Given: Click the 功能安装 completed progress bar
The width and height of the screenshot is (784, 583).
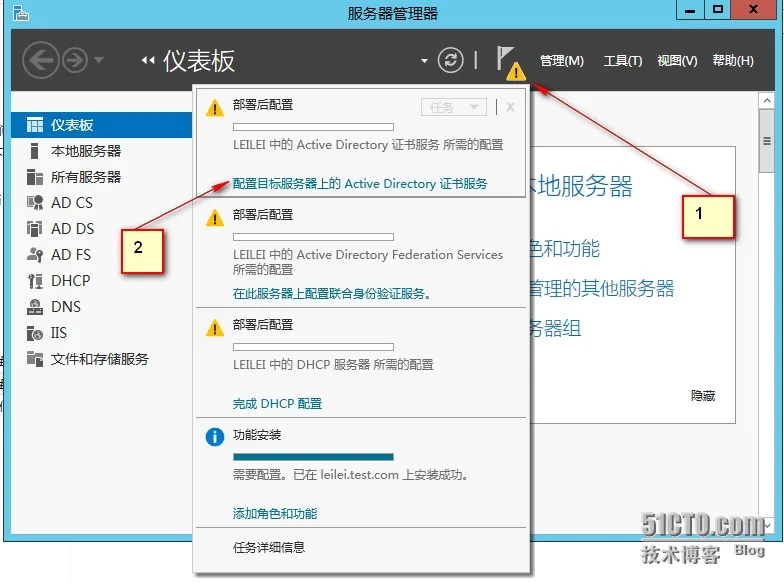Looking at the screenshot, I should coord(314,457).
